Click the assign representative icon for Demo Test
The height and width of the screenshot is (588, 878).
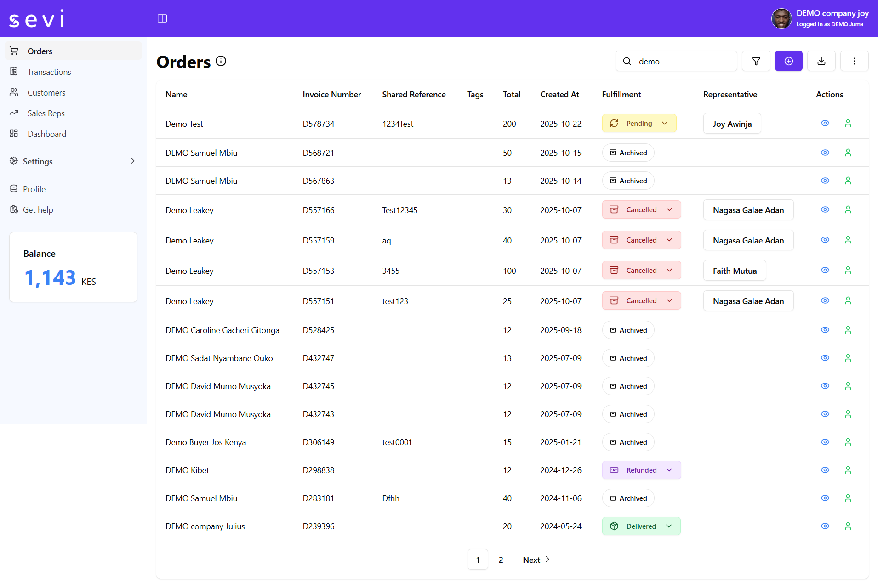[848, 123]
